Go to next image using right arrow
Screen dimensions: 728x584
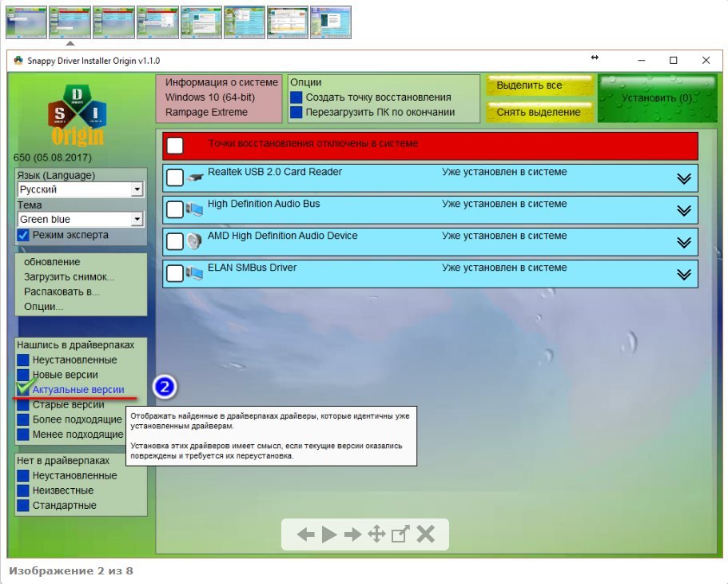(x=353, y=535)
